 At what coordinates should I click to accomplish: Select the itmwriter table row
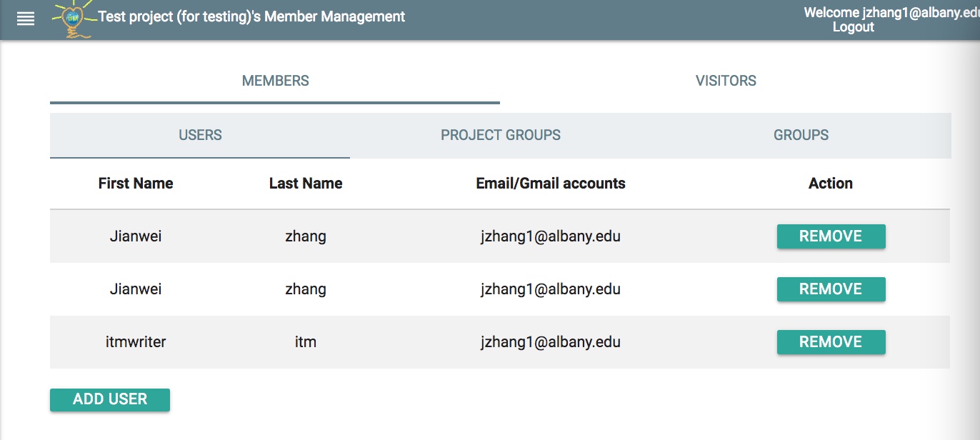(x=429, y=341)
